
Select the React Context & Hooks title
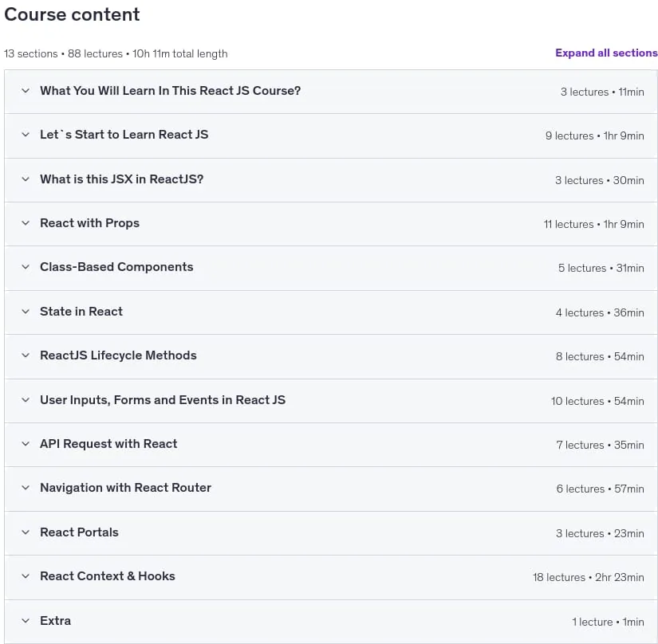point(108,576)
